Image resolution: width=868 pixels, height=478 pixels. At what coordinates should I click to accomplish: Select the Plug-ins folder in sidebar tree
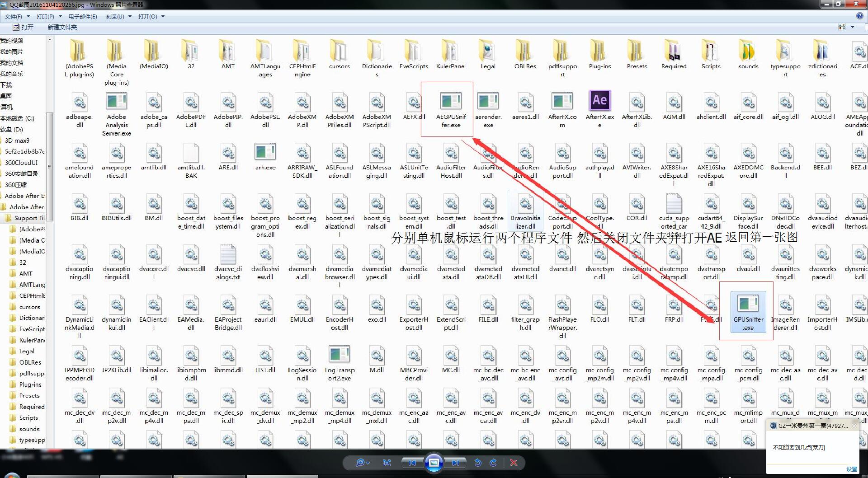(x=30, y=384)
